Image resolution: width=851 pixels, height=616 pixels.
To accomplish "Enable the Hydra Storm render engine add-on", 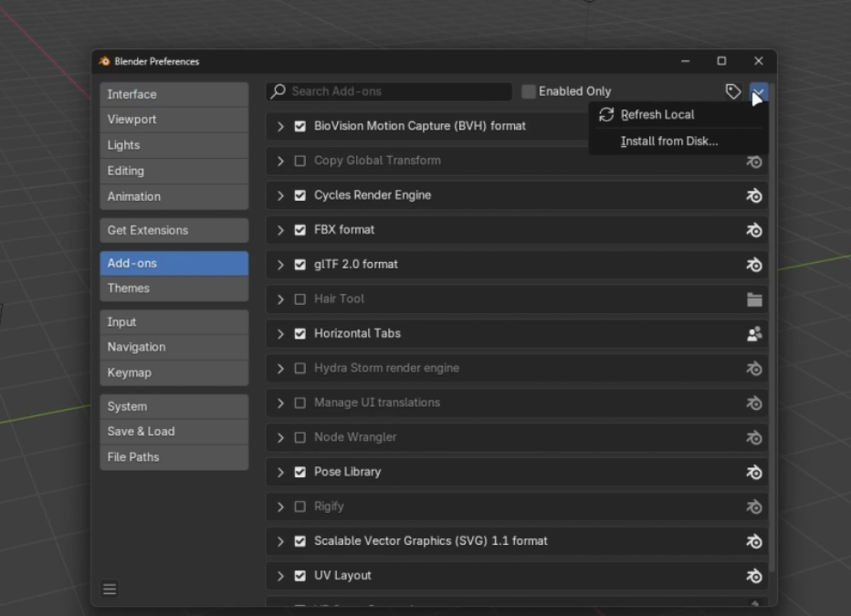I will coord(300,368).
